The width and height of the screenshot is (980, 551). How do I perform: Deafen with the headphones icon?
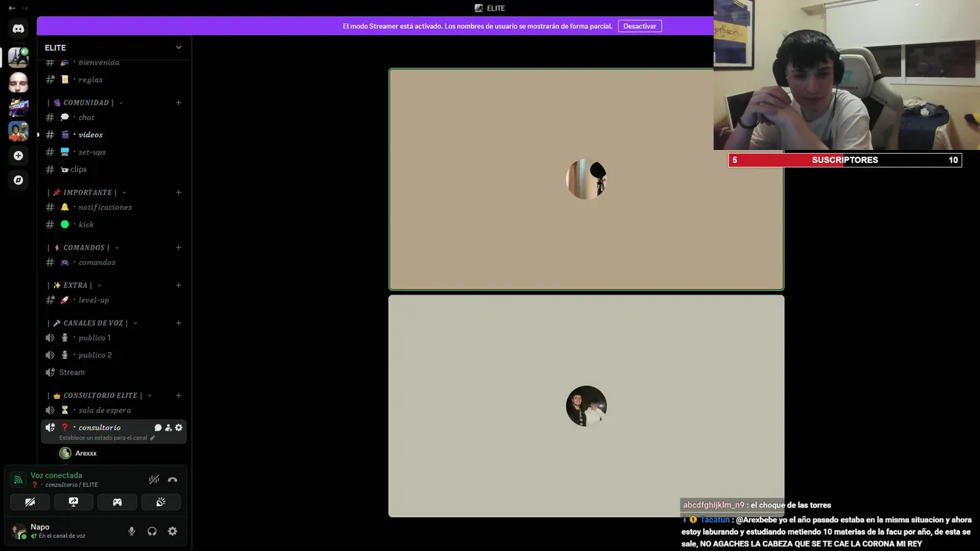click(x=152, y=531)
